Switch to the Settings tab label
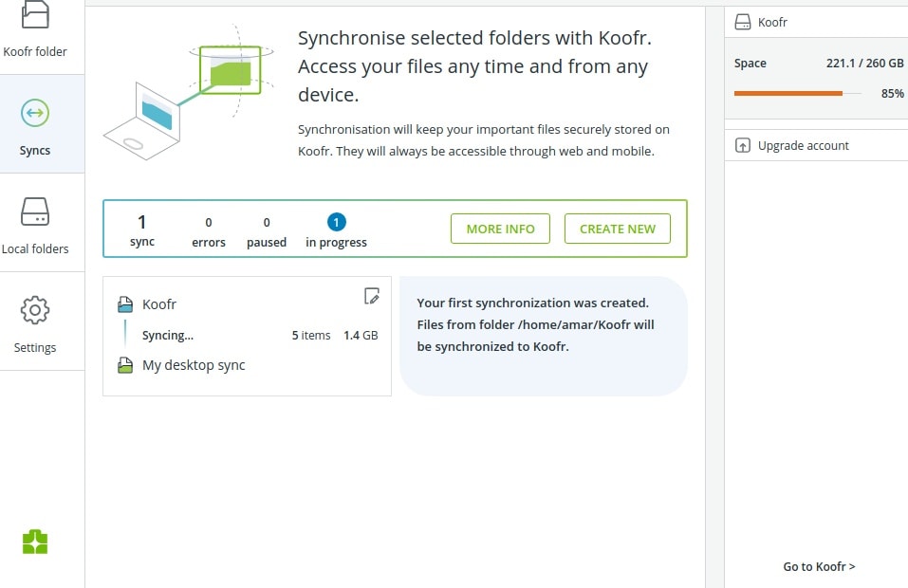 (35, 347)
